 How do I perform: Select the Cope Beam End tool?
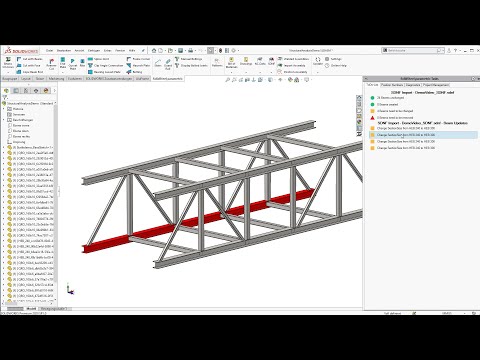(30, 72)
